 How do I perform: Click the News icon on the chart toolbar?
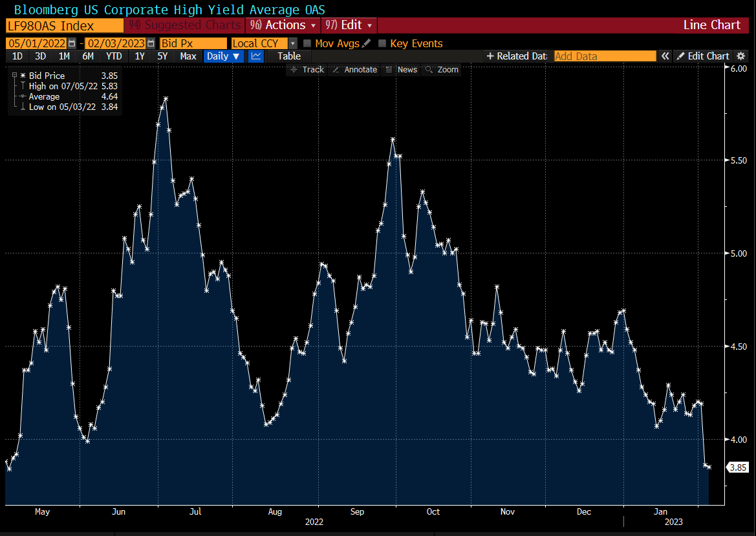pyautogui.click(x=402, y=69)
